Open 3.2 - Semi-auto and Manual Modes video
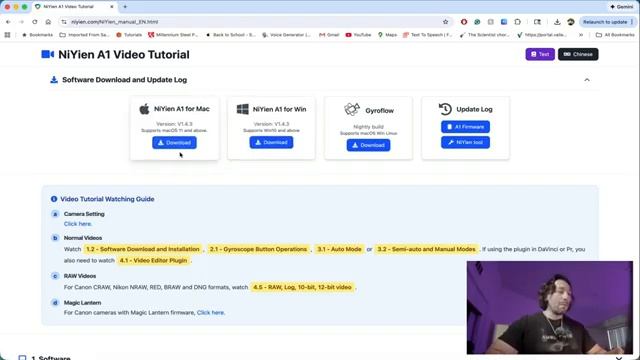The height and width of the screenshot is (360, 640). click(x=427, y=249)
